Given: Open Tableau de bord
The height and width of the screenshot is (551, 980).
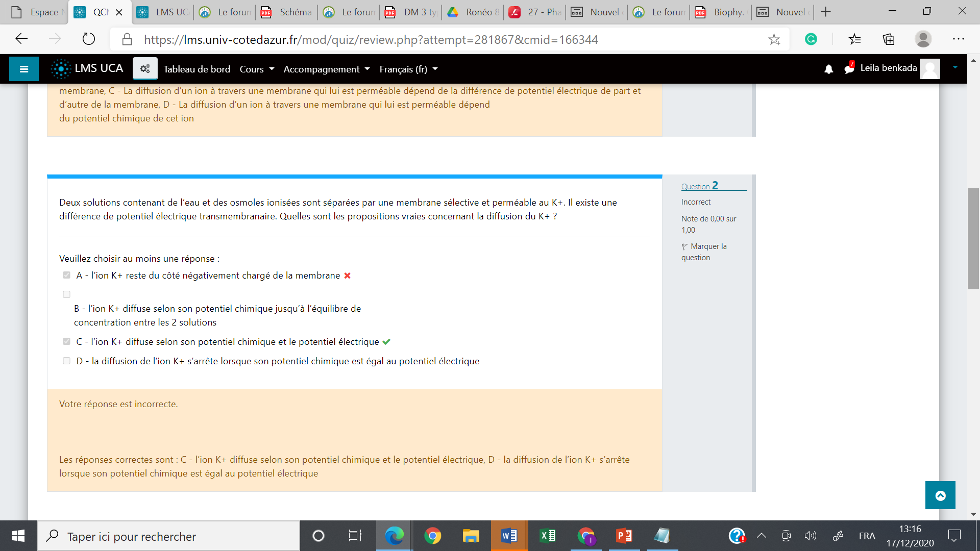Looking at the screenshot, I should pyautogui.click(x=197, y=69).
